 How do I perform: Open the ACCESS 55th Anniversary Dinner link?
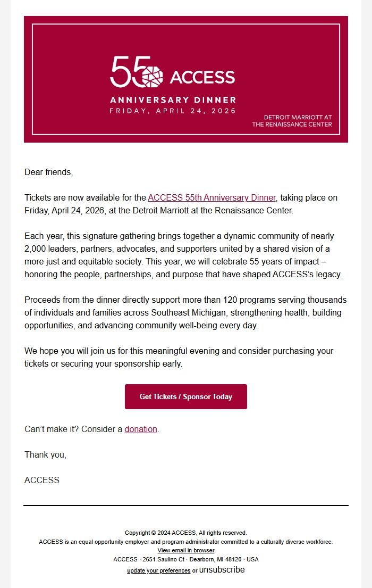(211, 197)
